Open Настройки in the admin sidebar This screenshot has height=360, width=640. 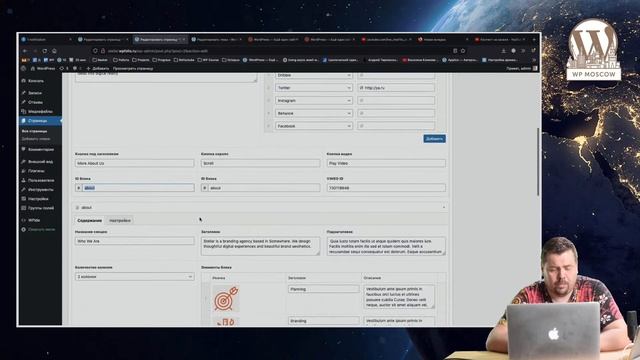(38, 199)
